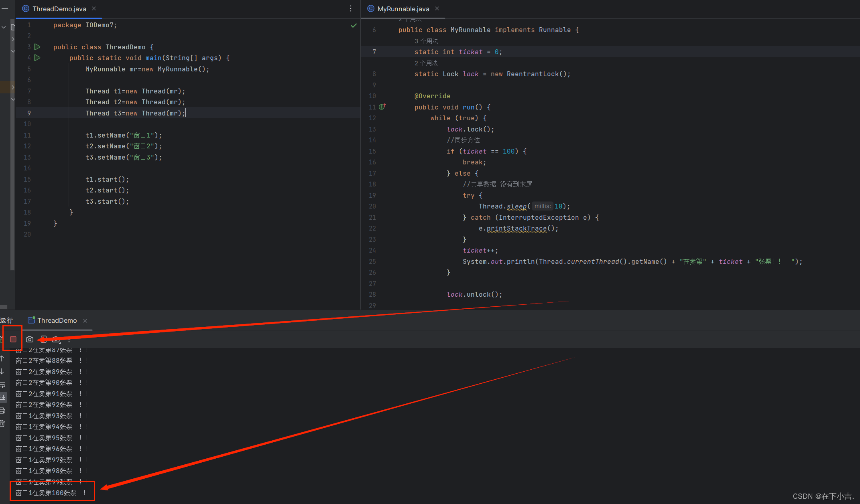Collapse the second project tree down-chevron node
The height and width of the screenshot is (504, 860).
pyautogui.click(x=13, y=51)
